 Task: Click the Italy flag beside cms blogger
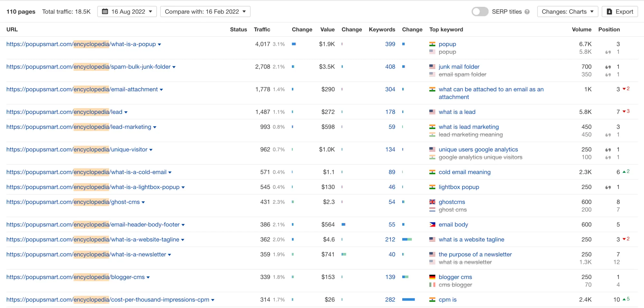432,285
